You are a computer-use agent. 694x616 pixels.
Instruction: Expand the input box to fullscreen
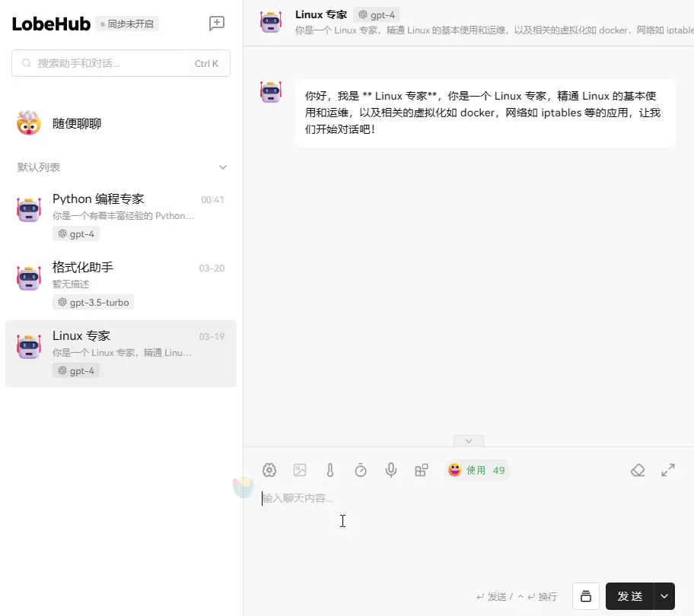click(x=668, y=470)
